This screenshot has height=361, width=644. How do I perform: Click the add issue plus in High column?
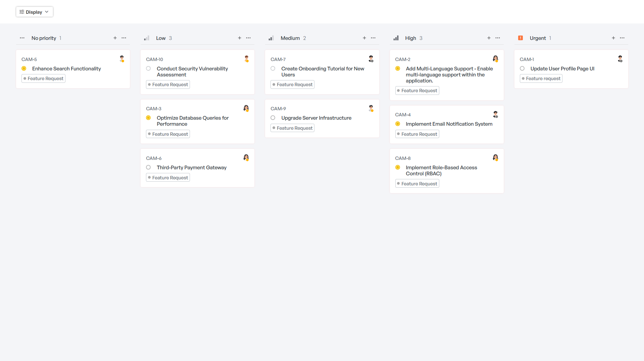[489, 38]
